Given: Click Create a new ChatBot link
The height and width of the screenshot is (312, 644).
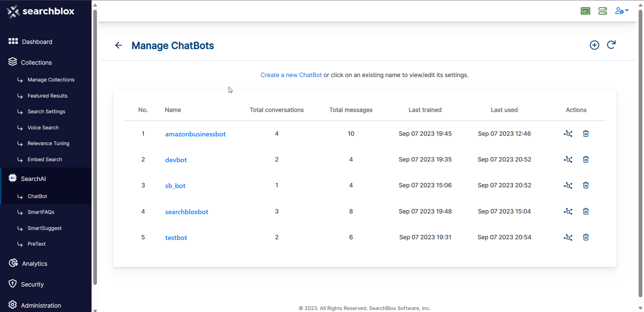Looking at the screenshot, I should [x=291, y=75].
